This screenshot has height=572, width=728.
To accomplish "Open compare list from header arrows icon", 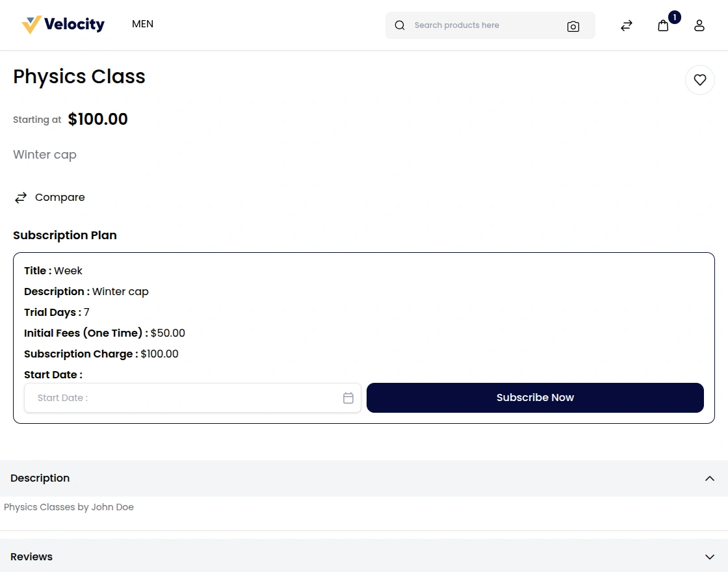I will [x=626, y=25].
